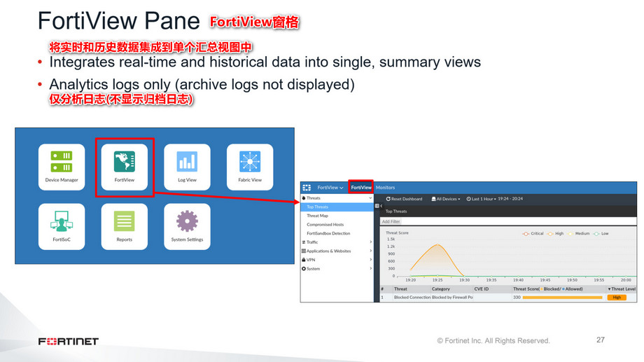Click the threat score value 330

point(517,297)
